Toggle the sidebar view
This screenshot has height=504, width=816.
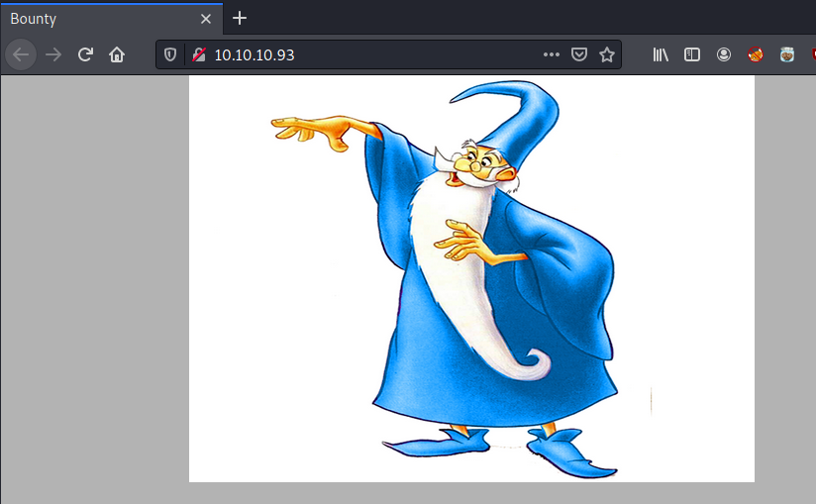coord(692,54)
